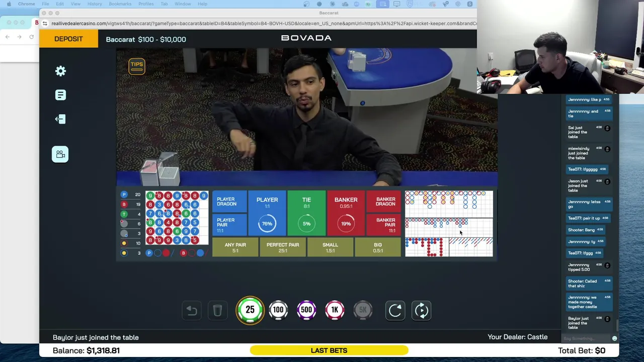This screenshot has height=362, width=644.
Task: Open the History menu
Action: pos(95,4)
